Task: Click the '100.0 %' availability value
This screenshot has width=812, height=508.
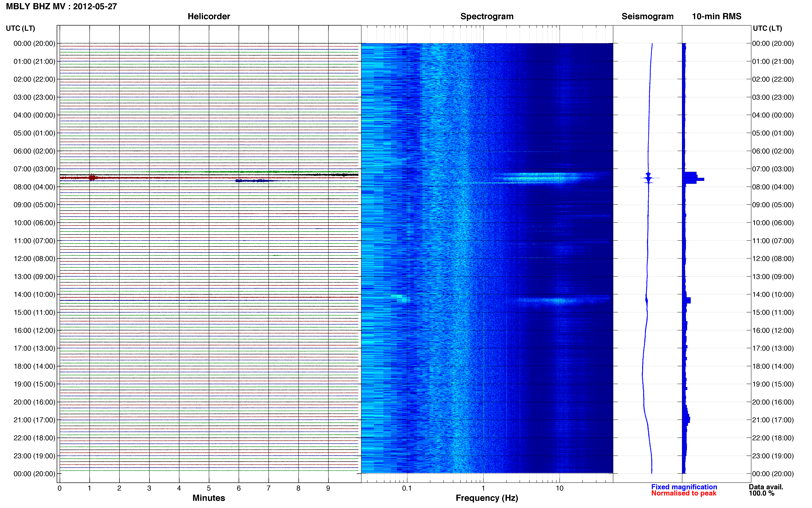Action: 761,493
